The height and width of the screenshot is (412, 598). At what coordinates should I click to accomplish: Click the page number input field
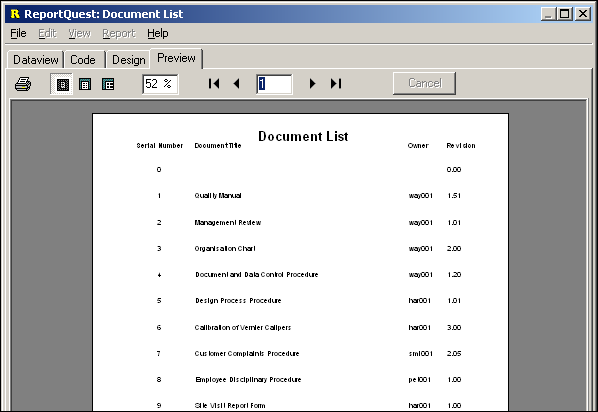point(274,84)
